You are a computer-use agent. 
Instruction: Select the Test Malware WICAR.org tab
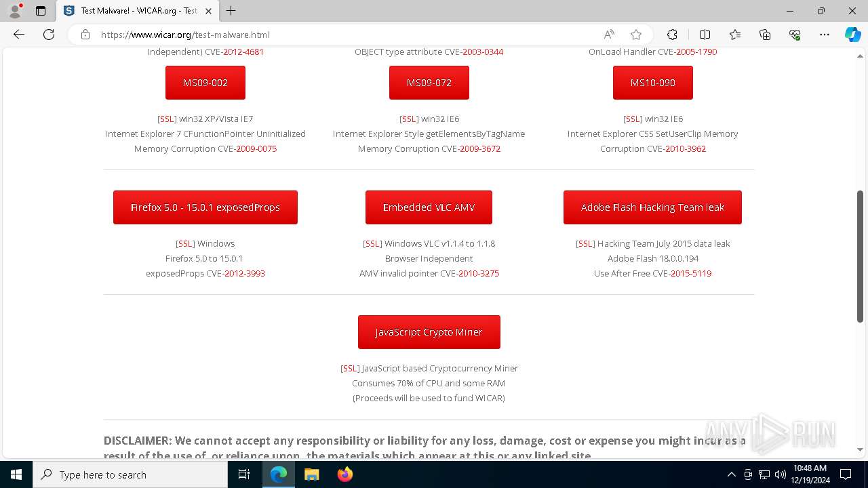[x=138, y=11]
